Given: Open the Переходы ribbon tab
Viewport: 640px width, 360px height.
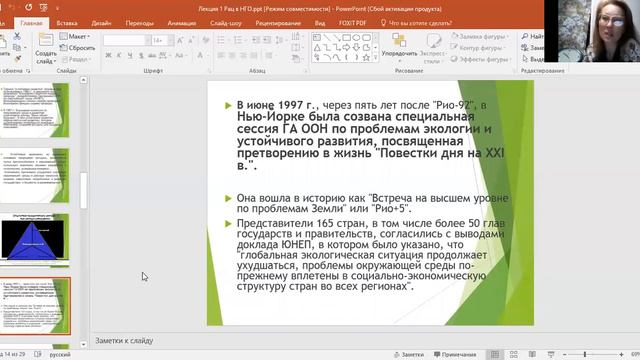Looking at the screenshot, I should 140,23.
